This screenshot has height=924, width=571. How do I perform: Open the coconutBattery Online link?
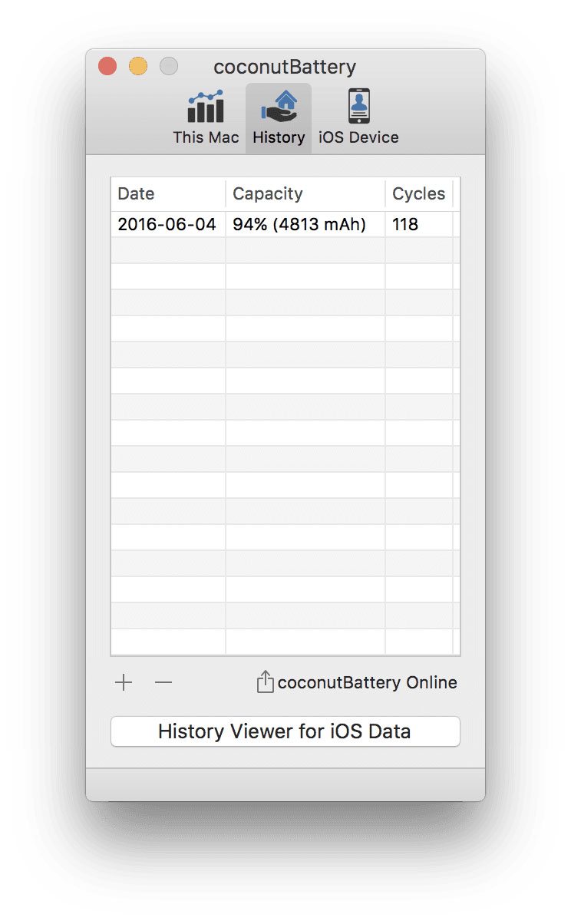(x=367, y=683)
